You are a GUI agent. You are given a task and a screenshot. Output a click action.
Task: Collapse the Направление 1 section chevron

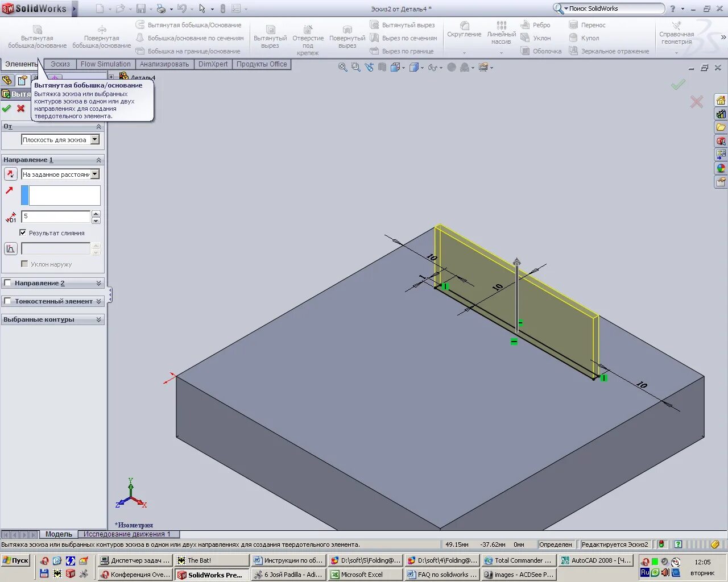click(98, 160)
